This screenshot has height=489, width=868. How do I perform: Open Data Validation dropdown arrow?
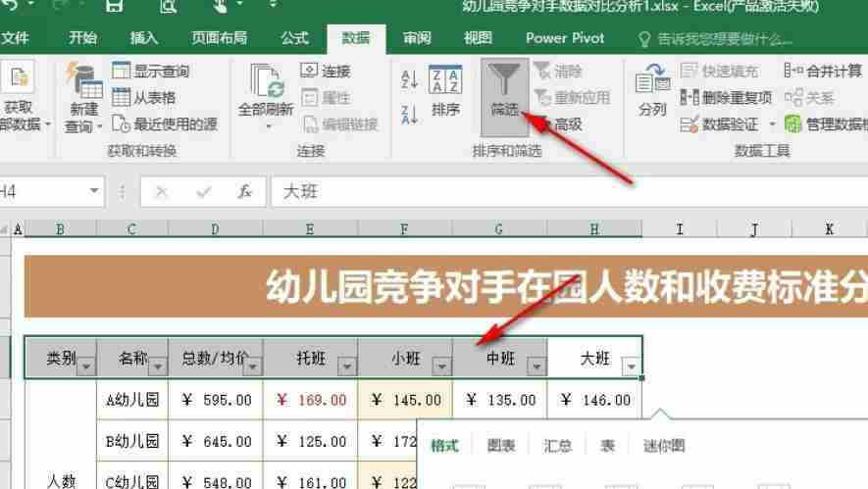tap(772, 124)
